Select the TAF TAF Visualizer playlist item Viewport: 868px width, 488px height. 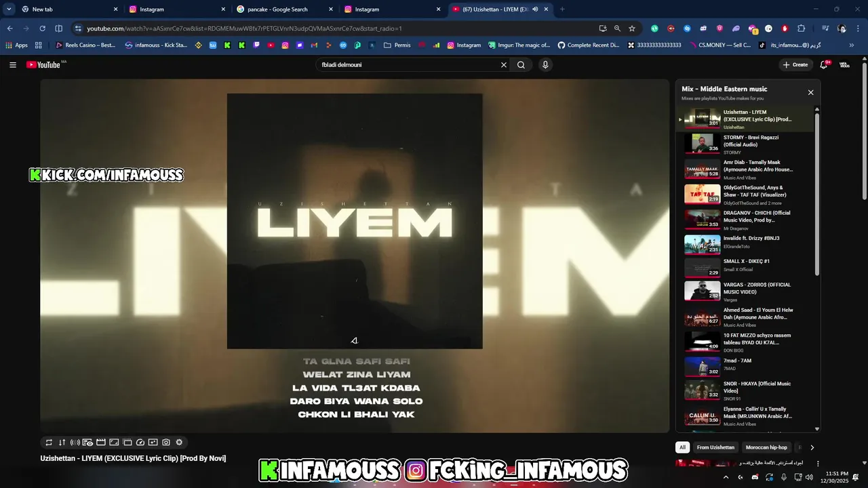(x=746, y=194)
